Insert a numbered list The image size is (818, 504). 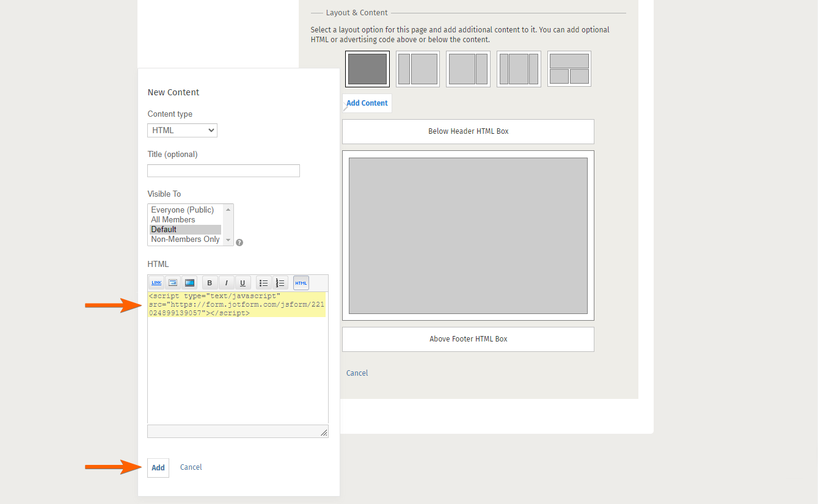[280, 283]
